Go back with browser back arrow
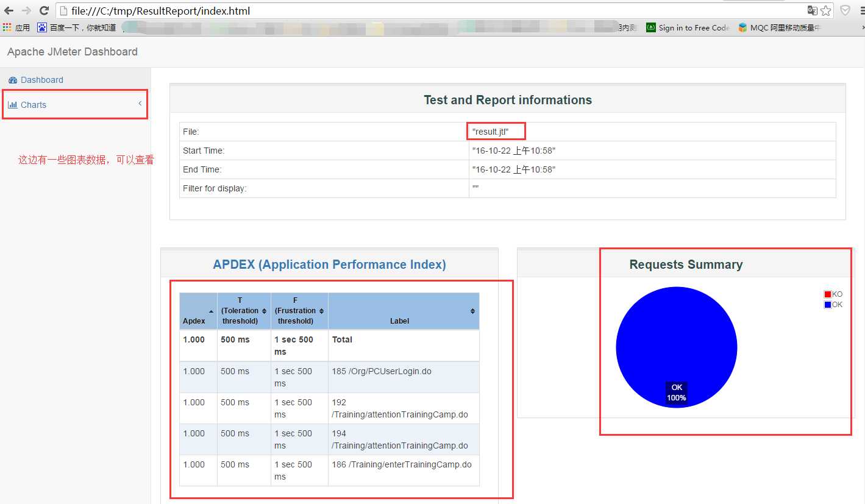 click(x=9, y=11)
